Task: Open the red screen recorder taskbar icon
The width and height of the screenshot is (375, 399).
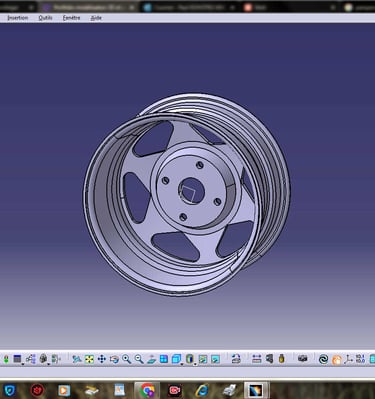Action: click(x=174, y=390)
